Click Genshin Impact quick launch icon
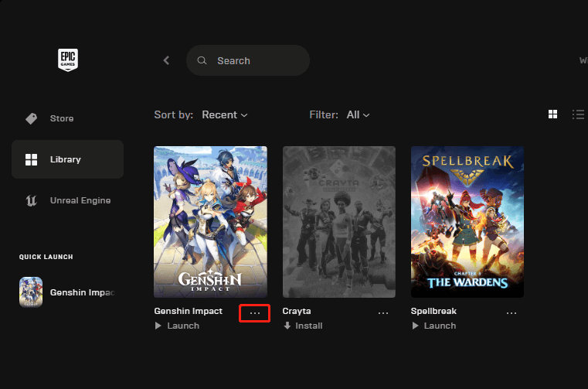588x389 pixels. click(x=31, y=292)
